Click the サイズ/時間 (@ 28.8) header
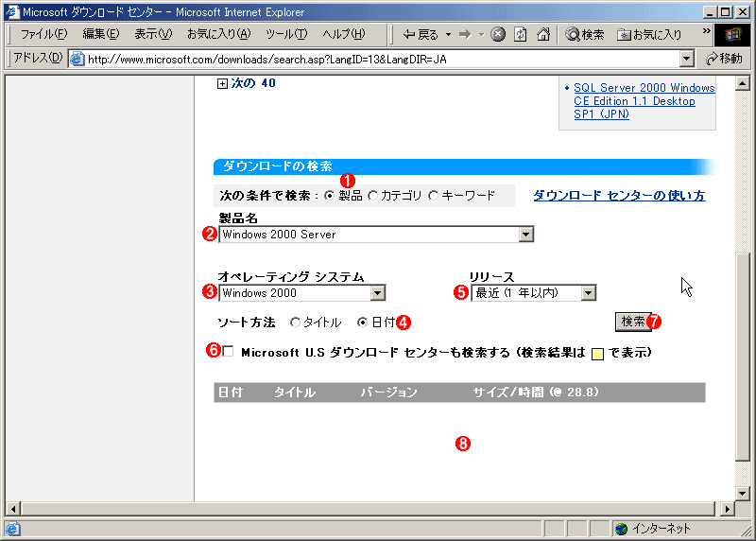 click(x=535, y=393)
